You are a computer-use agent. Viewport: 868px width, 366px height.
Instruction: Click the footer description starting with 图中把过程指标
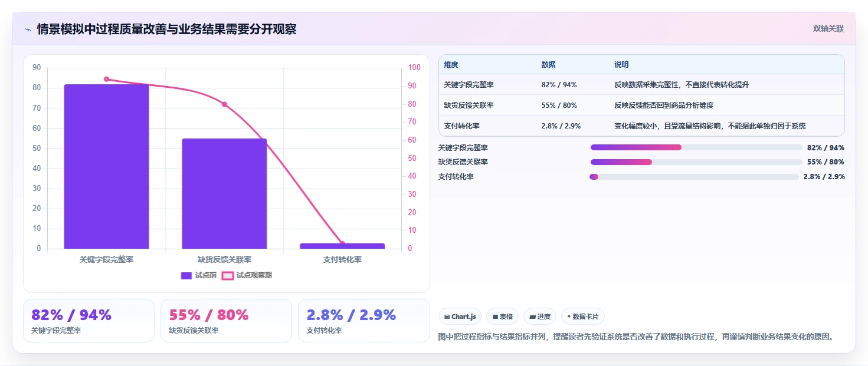pyautogui.click(x=636, y=337)
